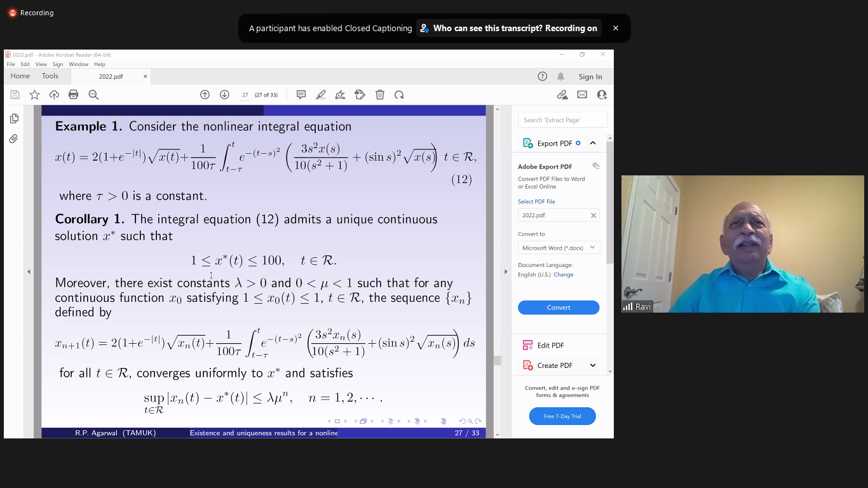The height and width of the screenshot is (488, 868).
Task: Expand the Create PDF section
Action: tap(593, 365)
